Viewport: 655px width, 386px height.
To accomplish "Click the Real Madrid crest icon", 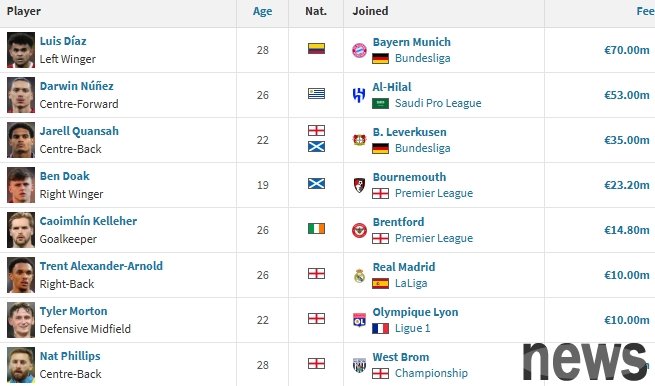I will tap(359, 275).
